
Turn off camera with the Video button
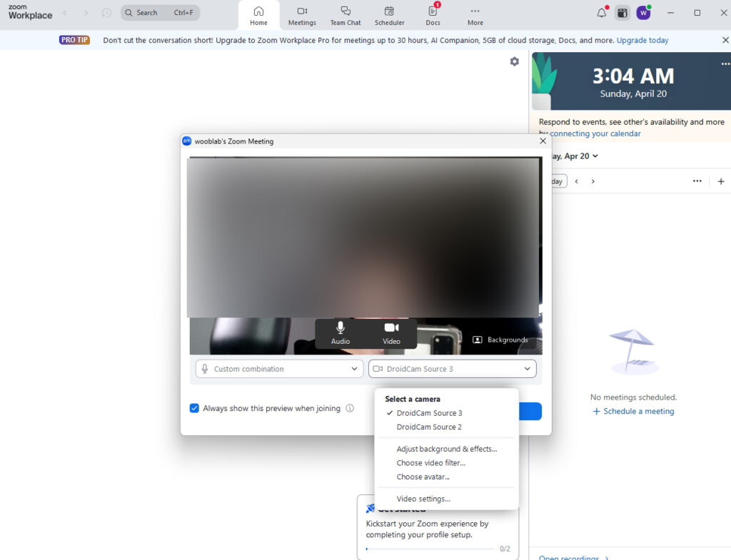pyautogui.click(x=391, y=333)
